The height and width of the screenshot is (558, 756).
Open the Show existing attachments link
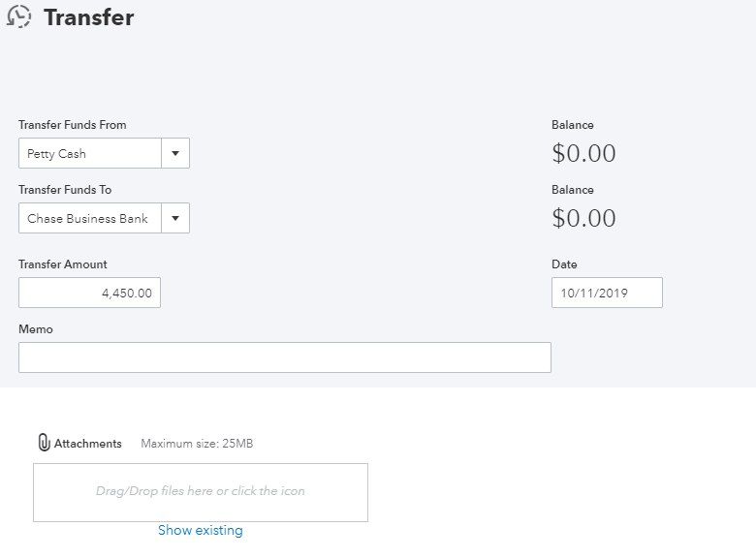point(201,530)
